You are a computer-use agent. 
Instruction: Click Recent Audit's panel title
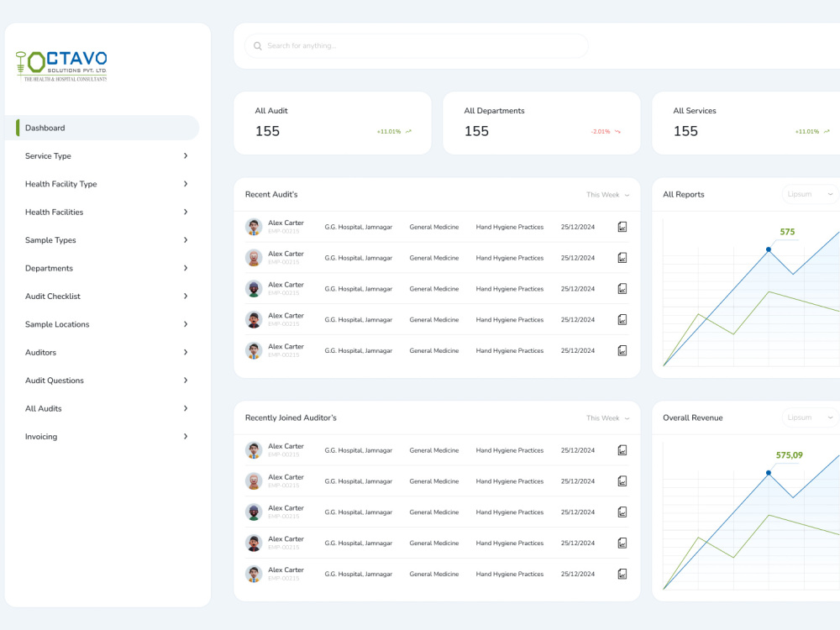point(271,195)
